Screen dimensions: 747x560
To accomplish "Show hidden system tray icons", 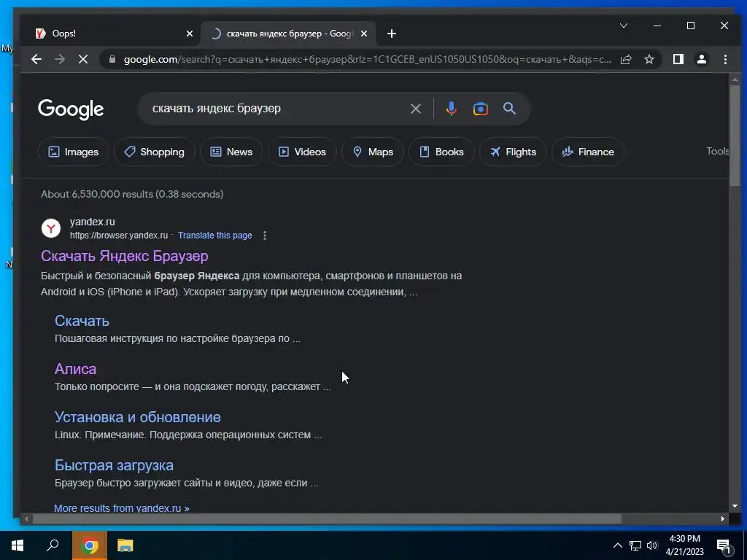I will (x=617, y=545).
